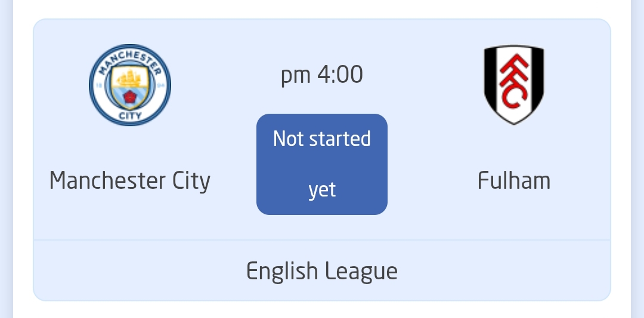Open the "Not started yet" status button
644x318 pixels.
coord(322,164)
